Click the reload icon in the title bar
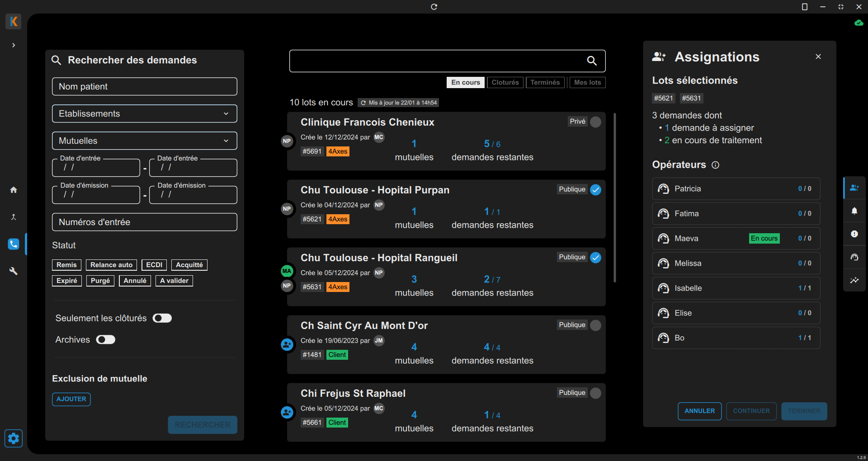 pos(434,7)
